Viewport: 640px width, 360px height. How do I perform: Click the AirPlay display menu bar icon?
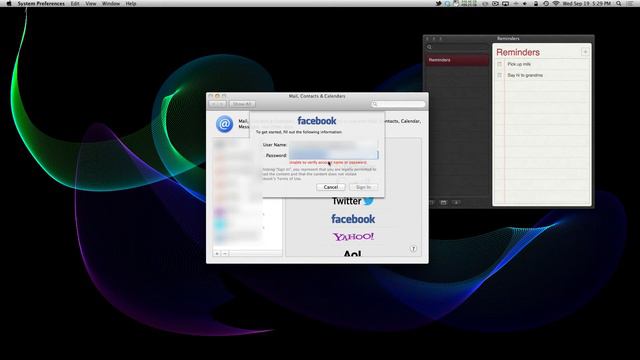click(505, 3)
